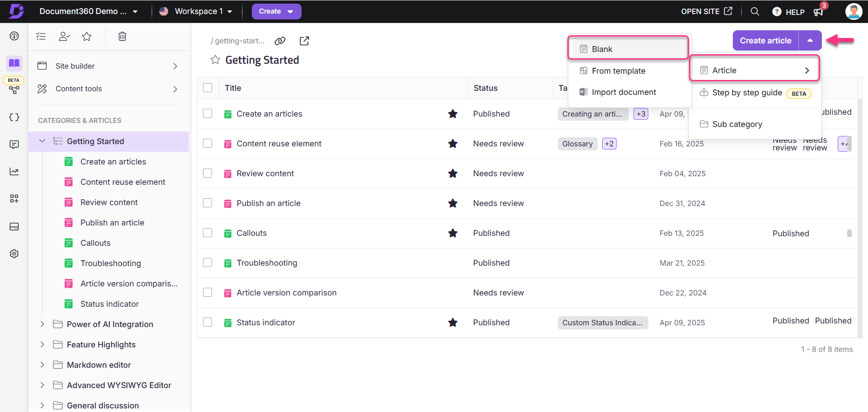
Task: Click the +3 tags badge
Action: [x=641, y=114]
